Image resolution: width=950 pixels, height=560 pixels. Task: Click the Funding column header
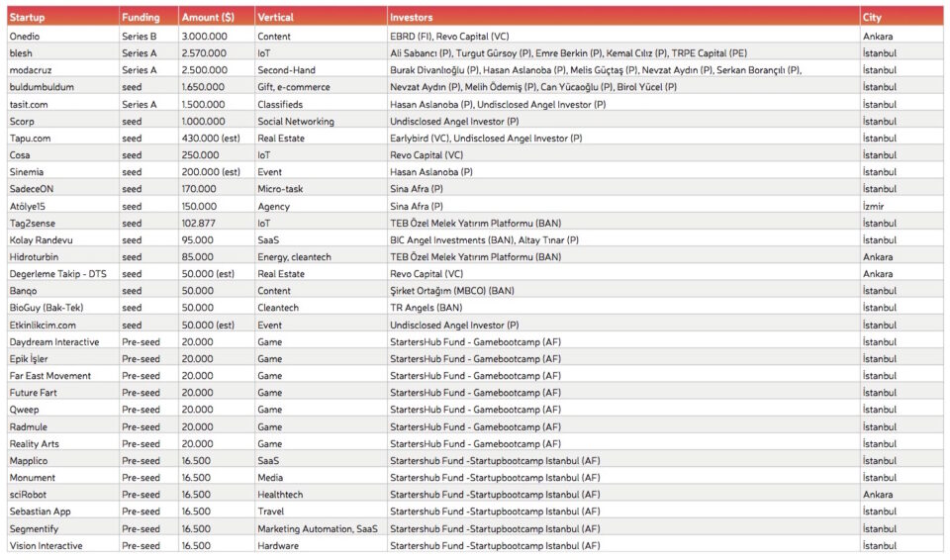149,17
